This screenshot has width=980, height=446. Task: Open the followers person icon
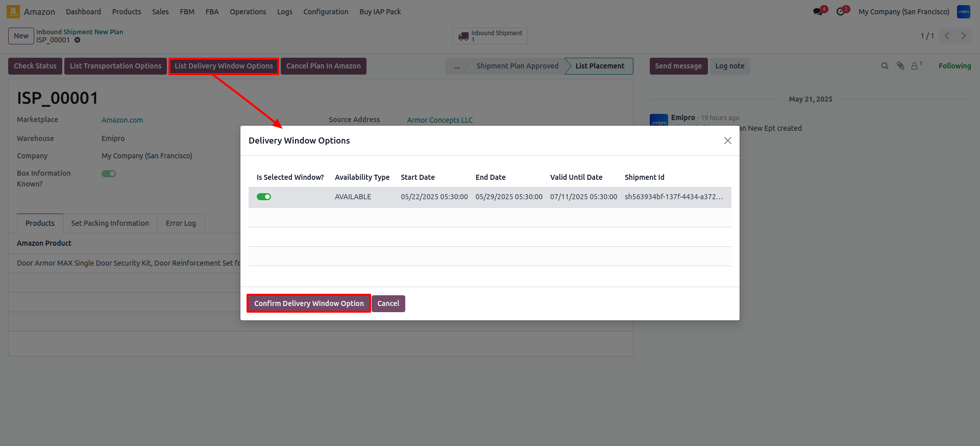[915, 66]
